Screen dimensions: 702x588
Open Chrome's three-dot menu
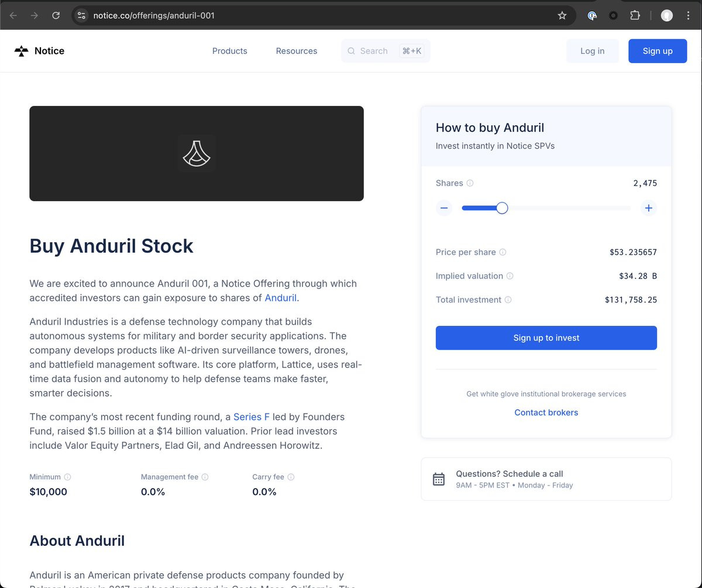pyautogui.click(x=688, y=16)
